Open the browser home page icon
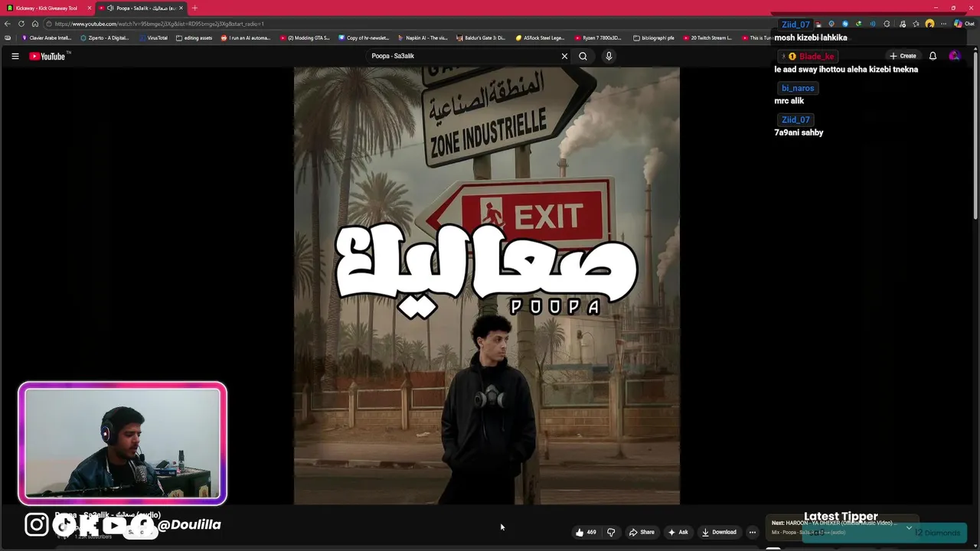The height and width of the screenshot is (551, 980). tap(35, 24)
